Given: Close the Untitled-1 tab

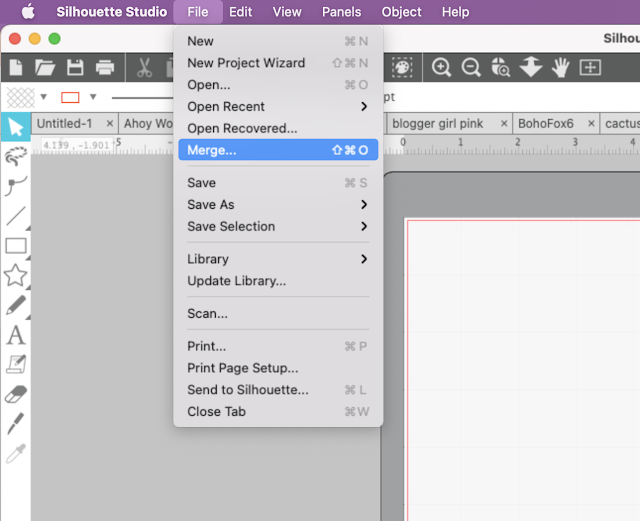Looking at the screenshot, I should (x=109, y=123).
